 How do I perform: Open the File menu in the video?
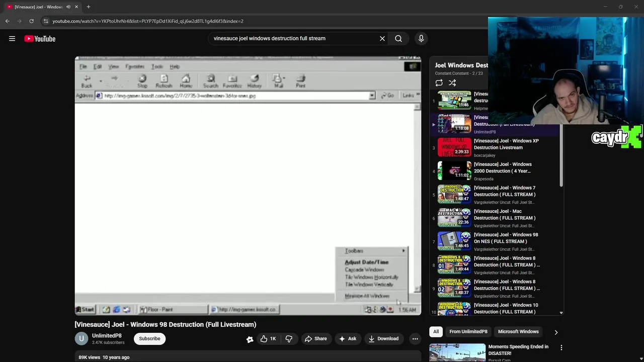click(x=83, y=66)
